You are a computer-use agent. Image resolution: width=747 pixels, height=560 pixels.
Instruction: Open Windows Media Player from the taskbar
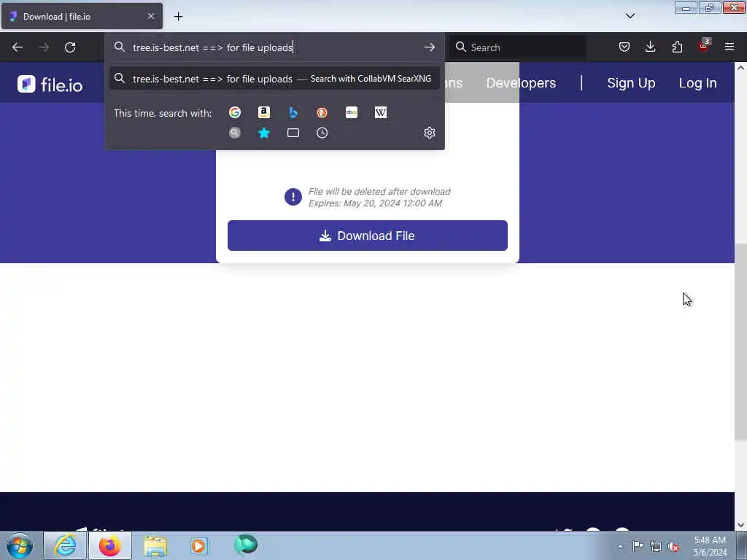199,545
